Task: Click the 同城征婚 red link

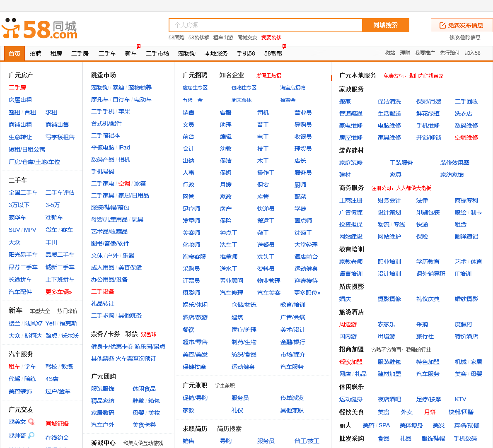Action: [57, 424]
